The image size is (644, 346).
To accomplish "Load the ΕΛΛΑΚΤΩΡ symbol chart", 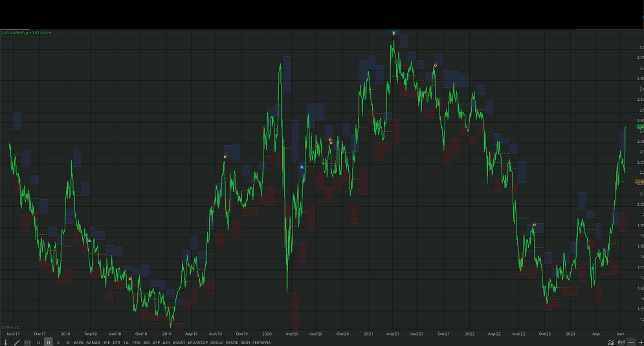I will pyautogui.click(x=198, y=342).
